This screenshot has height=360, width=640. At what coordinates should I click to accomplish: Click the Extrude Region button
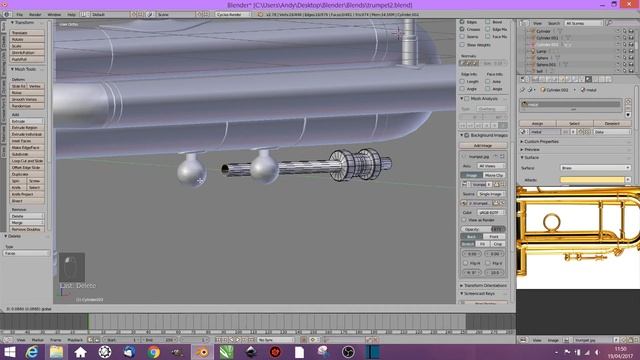(x=27, y=128)
